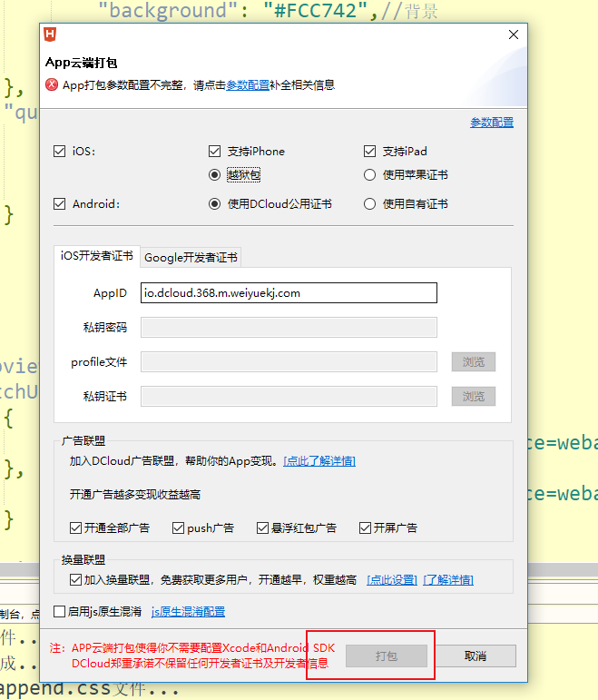Click the red error icon beside warning message
Image resolution: width=598 pixels, height=700 pixels.
[53, 85]
